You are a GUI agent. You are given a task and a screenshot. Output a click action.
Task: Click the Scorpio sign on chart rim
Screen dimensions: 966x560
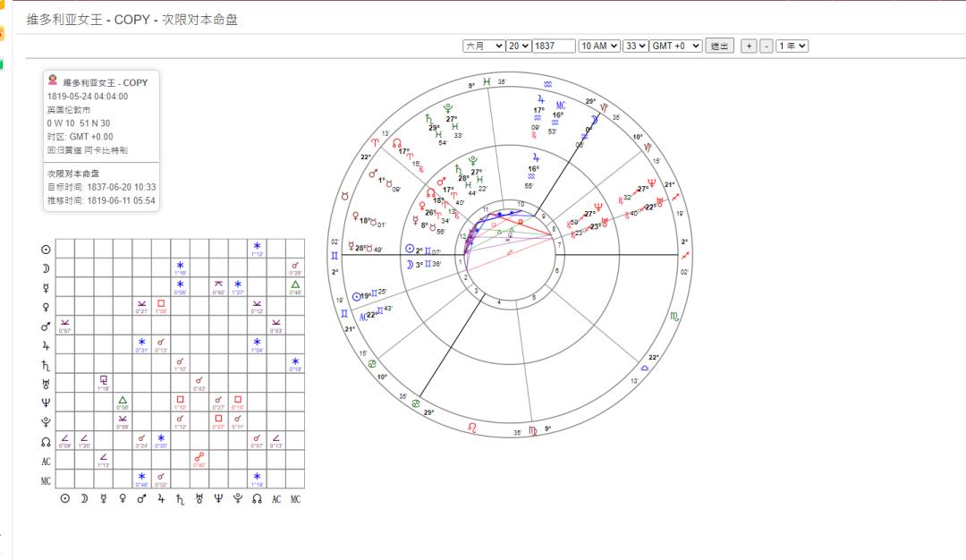click(674, 317)
